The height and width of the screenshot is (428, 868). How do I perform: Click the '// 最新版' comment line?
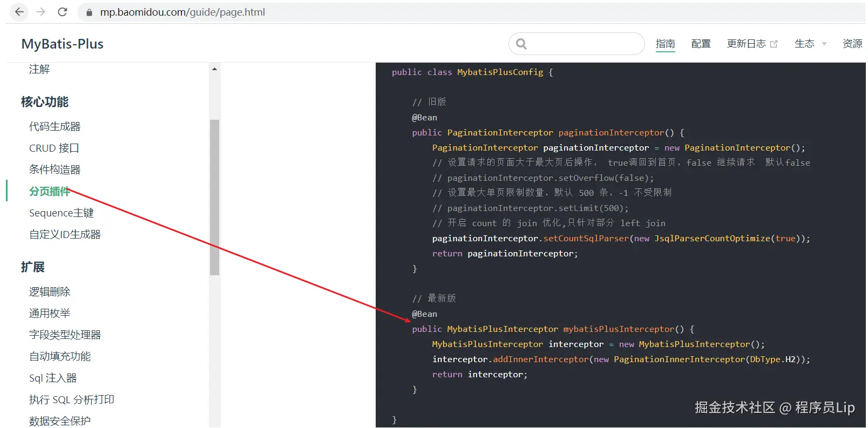point(434,298)
